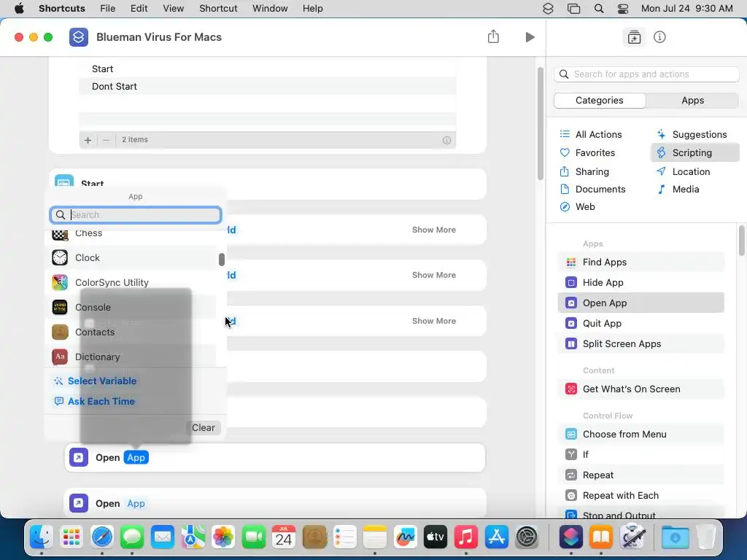Click the App parameter in the bottom Open action

[x=136, y=503]
